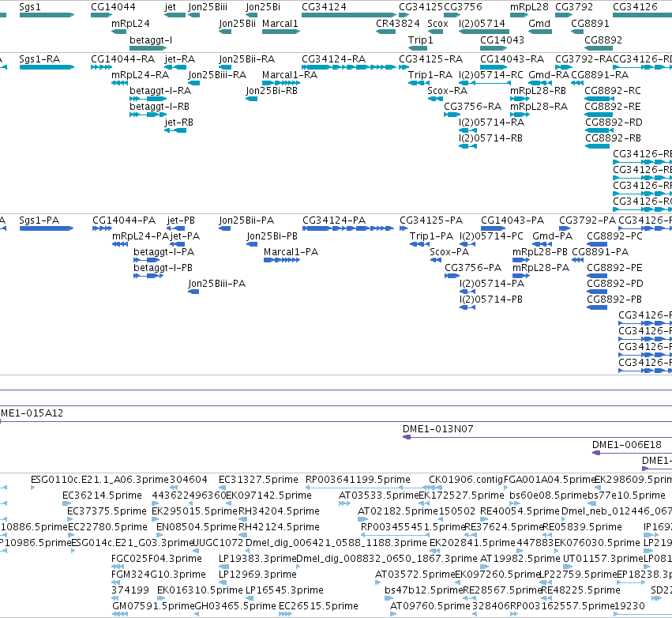Select the CG3792 gene label

click(x=574, y=7)
